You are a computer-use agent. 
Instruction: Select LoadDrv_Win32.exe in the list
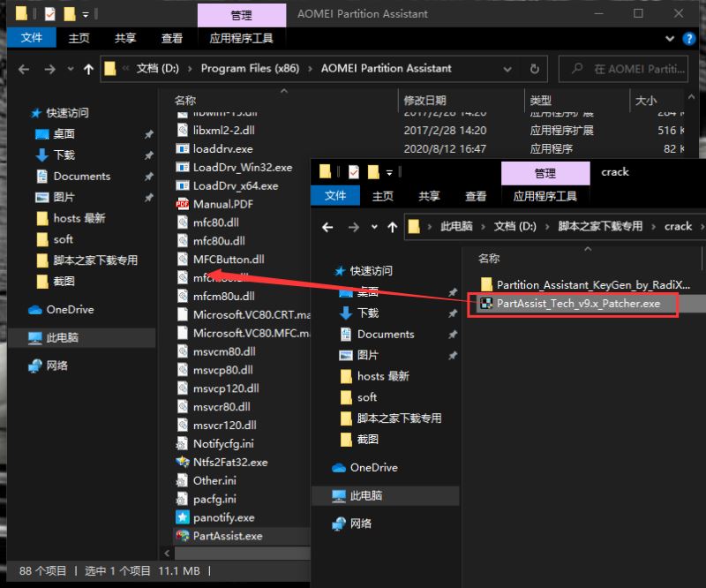pyautogui.click(x=243, y=167)
